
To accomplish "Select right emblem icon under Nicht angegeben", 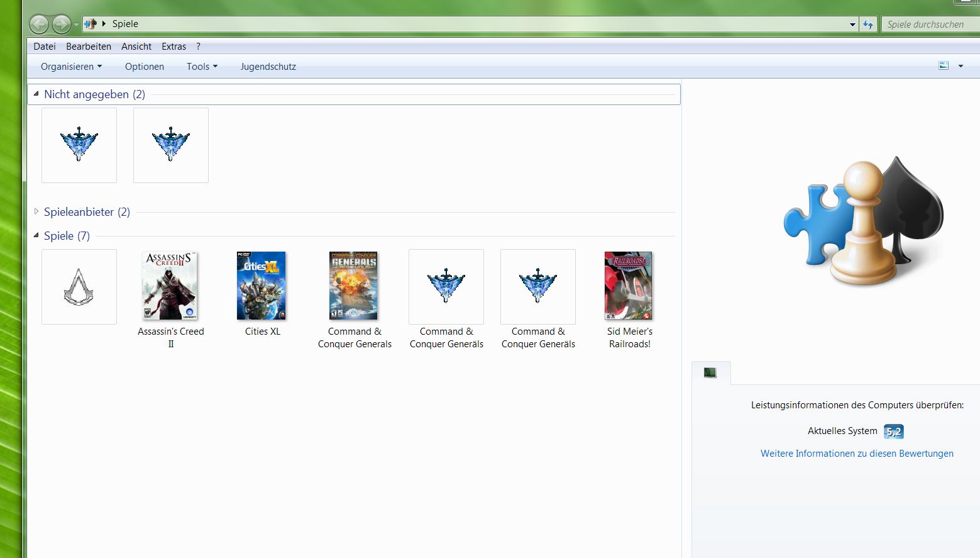I will [171, 145].
